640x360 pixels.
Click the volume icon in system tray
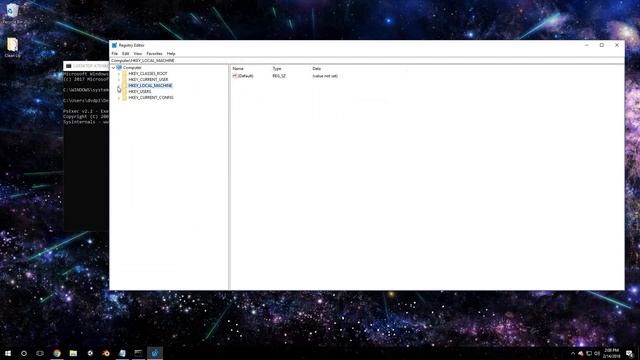click(597, 353)
